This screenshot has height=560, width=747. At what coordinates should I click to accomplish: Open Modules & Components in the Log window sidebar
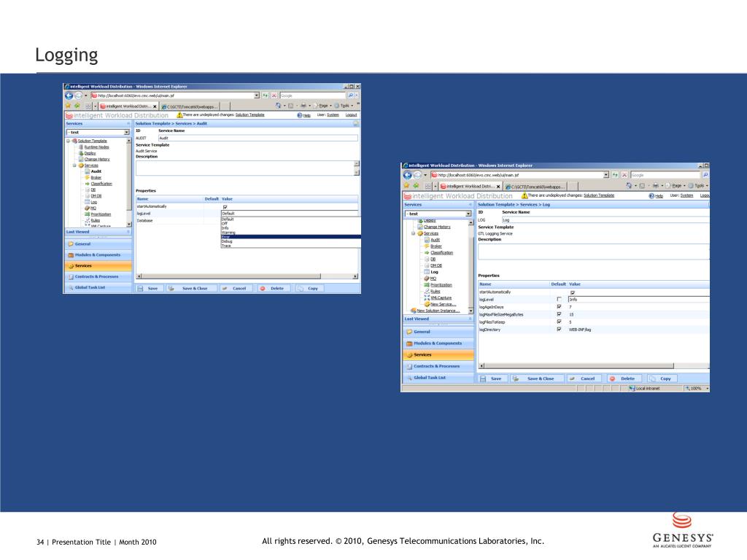pyautogui.click(x=438, y=343)
